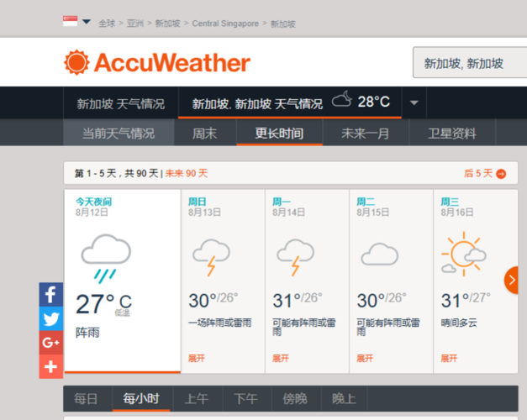Expand 展开 for 周三 8月16日
527x420 pixels.
click(x=449, y=358)
